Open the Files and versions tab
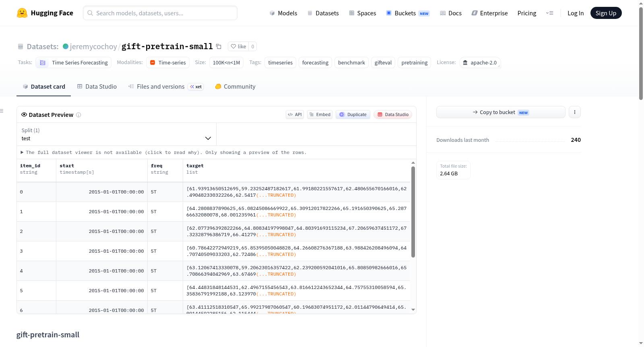Viewport: 644px width, 347px height. [166, 86]
